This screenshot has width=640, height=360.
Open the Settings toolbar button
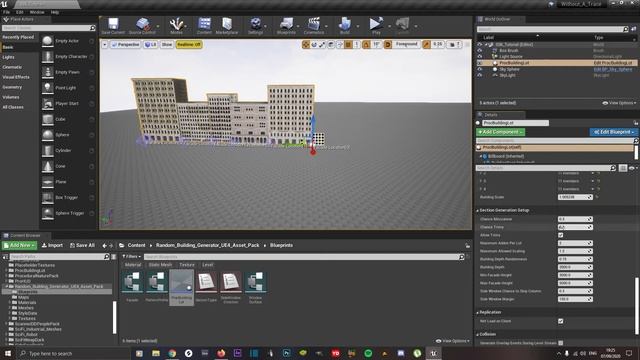click(x=256, y=26)
